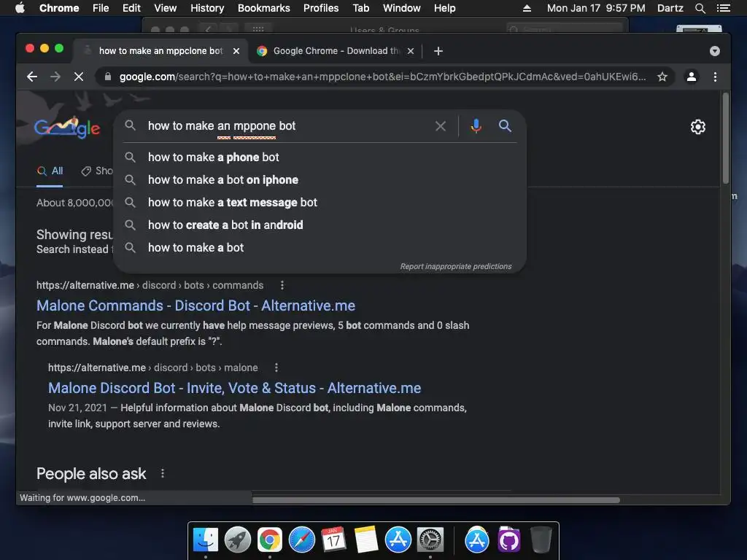Viewport: 747px width, 560px height.
Task: Click Report inappropriate predictions
Action: pyautogui.click(x=456, y=266)
